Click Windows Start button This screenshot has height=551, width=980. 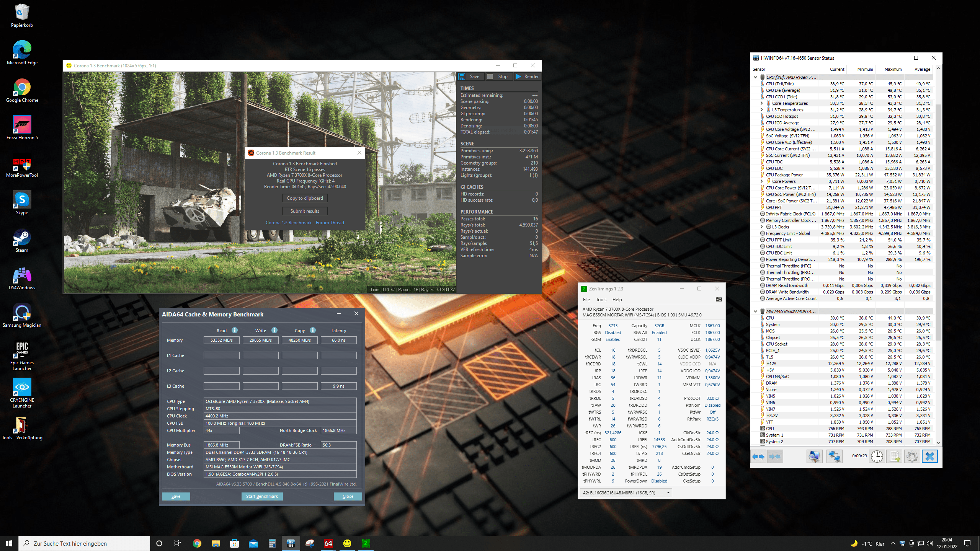9,543
